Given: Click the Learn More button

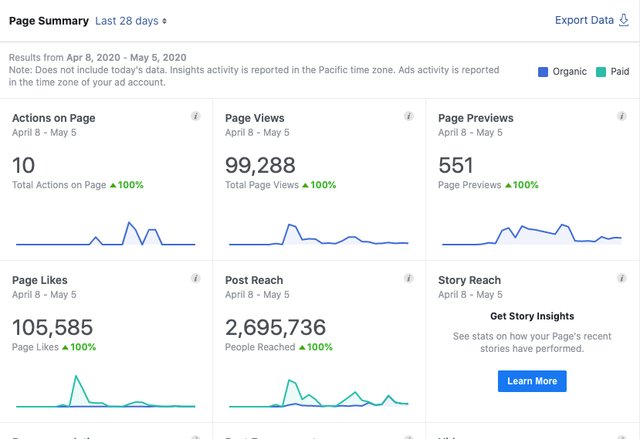Looking at the screenshot, I should point(532,381).
